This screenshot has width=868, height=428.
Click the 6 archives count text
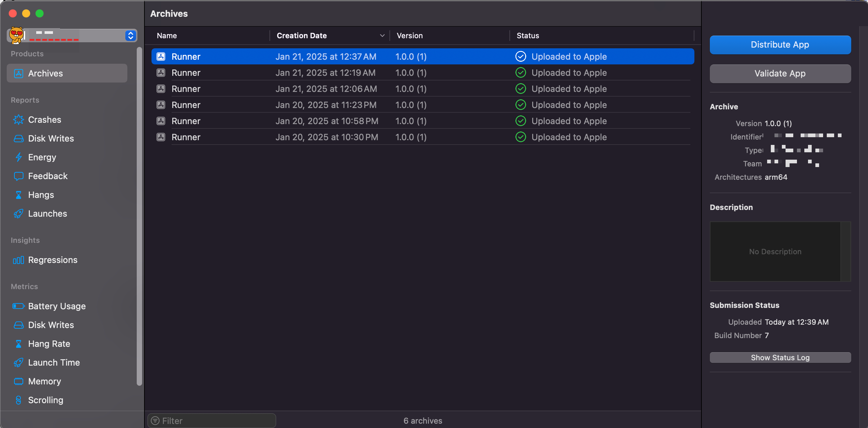point(423,421)
